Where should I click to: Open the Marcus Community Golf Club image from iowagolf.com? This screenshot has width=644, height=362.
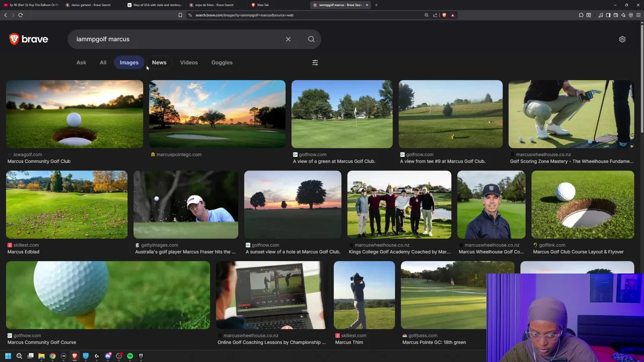coord(74,114)
